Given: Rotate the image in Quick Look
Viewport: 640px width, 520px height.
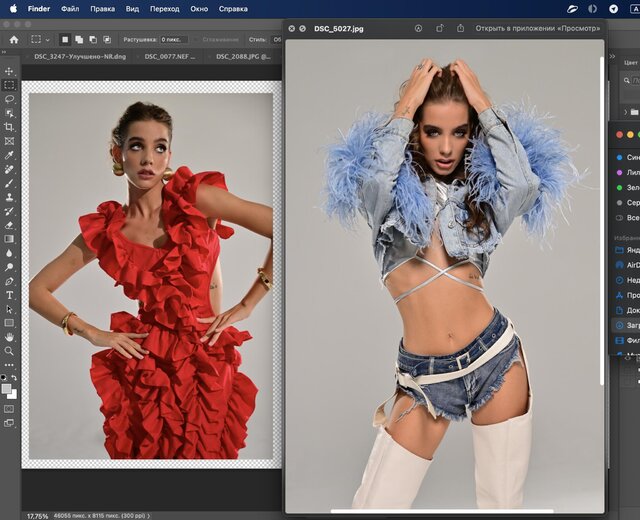Looking at the screenshot, I should click(439, 28).
